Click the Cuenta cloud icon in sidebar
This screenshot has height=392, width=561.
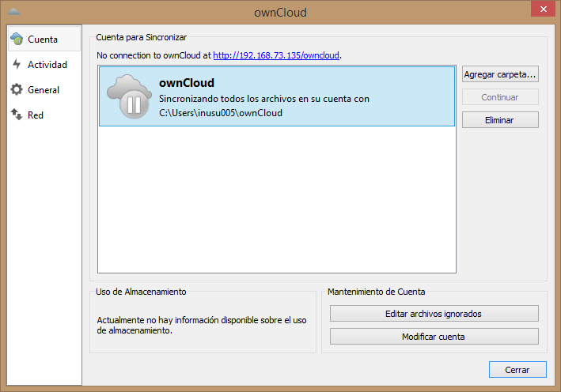click(x=17, y=39)
